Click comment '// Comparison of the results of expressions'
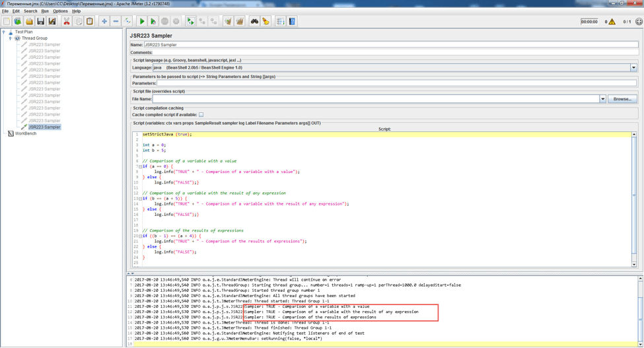 coord(193,230)
